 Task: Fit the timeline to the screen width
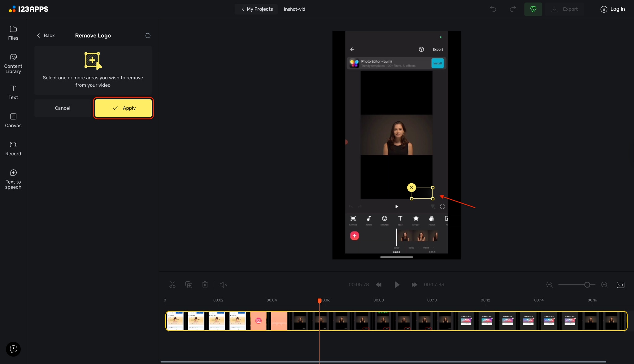click(x=621, y=285)
